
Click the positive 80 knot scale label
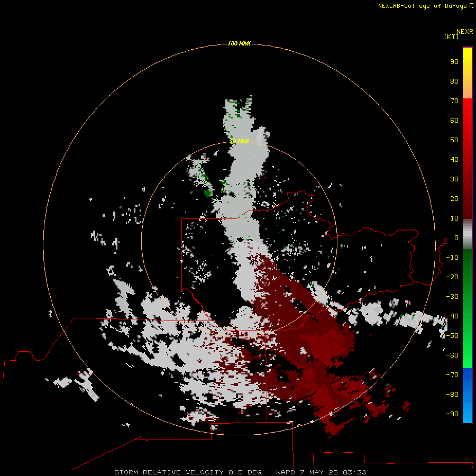(454, 81)
